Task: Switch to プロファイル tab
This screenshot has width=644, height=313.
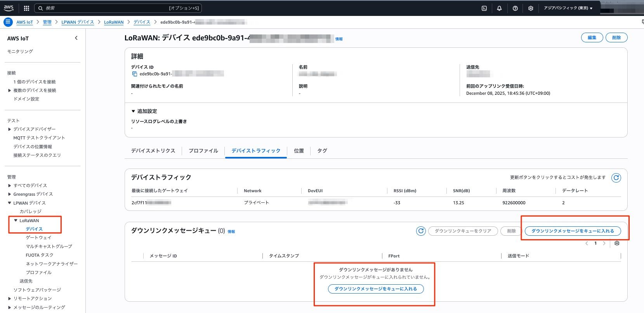Action: (203, 151)
